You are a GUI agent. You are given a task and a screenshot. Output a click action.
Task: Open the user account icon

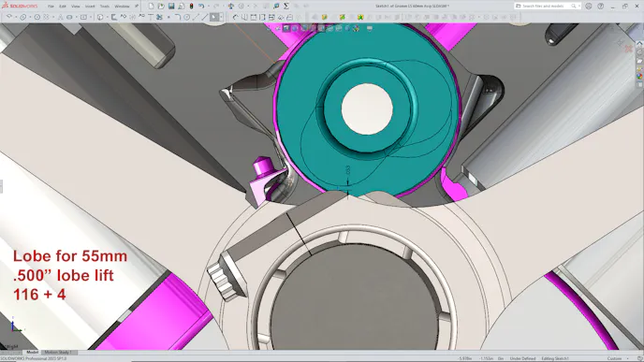(x=589, y=7)
